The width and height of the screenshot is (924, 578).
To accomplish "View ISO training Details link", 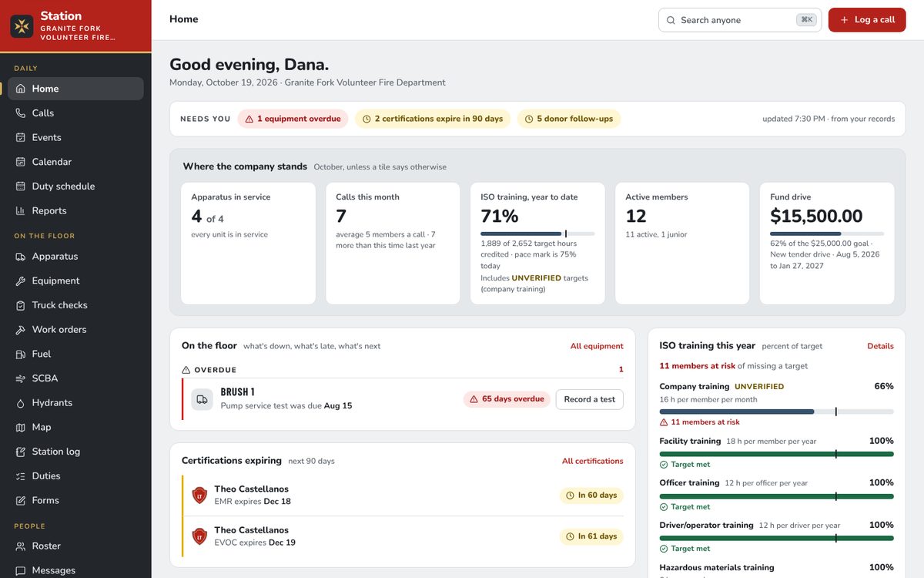I will click(x=880, y=347).
